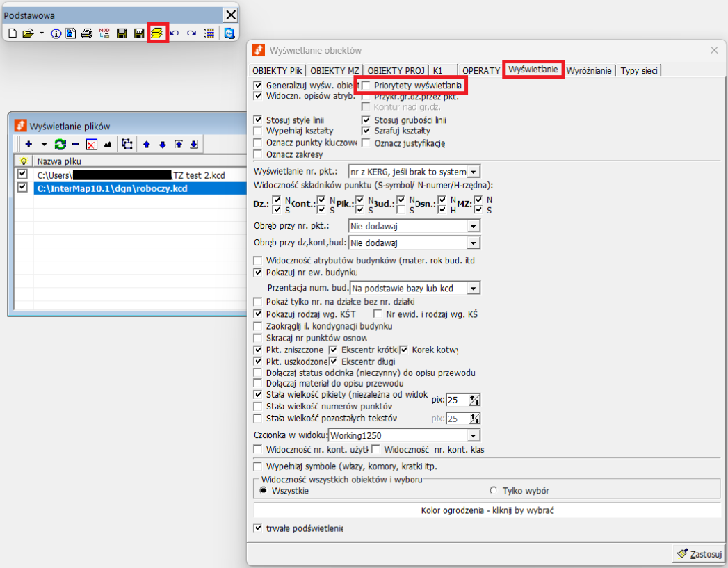
Task: Switch to the Wyróżnianie tab
Action: pyautogui.click(x=589, y=70)
